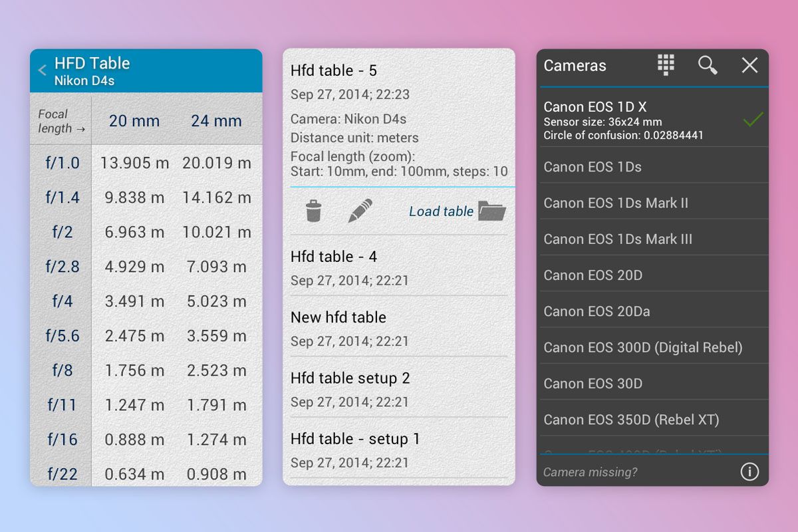Choose Canon EOS 20D as active camera

pos(592,275)
